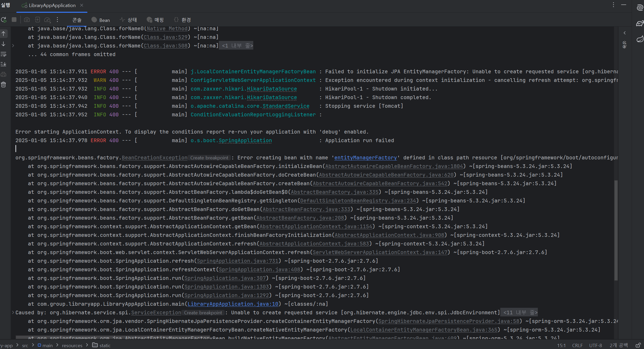Open the StandardService class link
This screenshot has width=644, height=349.
286,106
